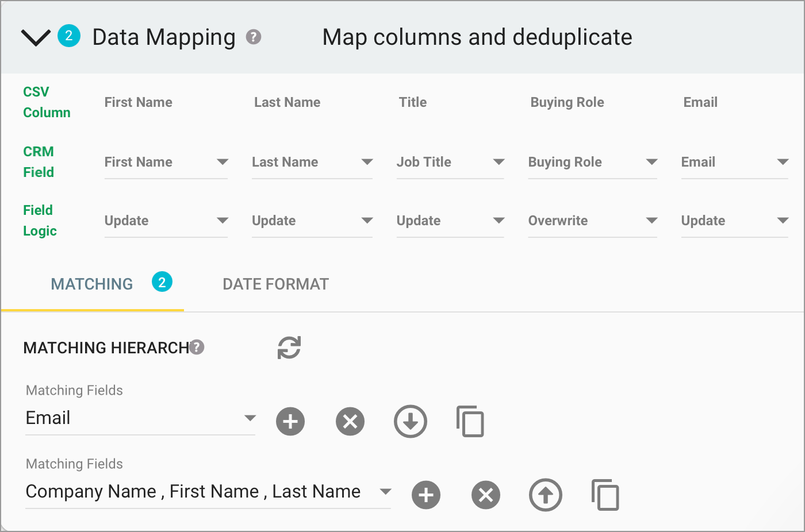Change field logic under the Last Name column
The image size is (805, 532).
click(312, 221)
